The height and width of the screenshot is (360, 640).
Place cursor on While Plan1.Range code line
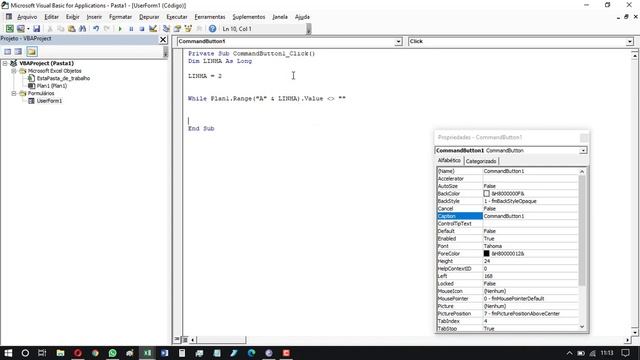tap(267, 98)
